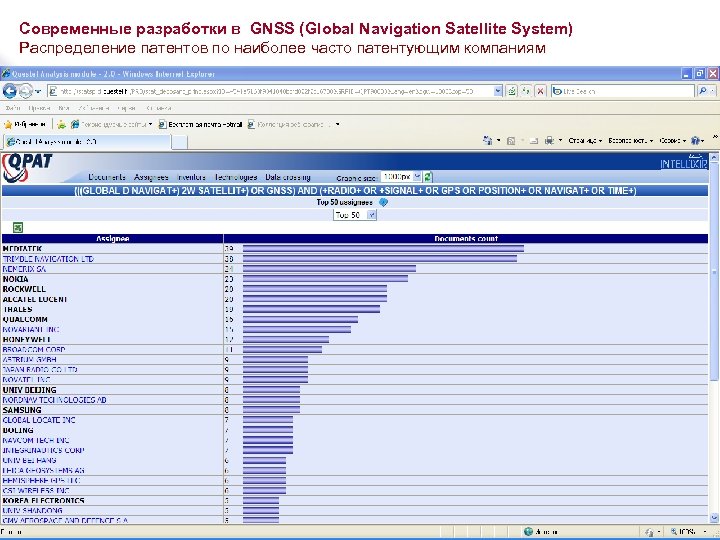This screenshot has width=720, height=540.
Task: Expand the Print options dropdown arrow
Action: [x=560, y=141]
